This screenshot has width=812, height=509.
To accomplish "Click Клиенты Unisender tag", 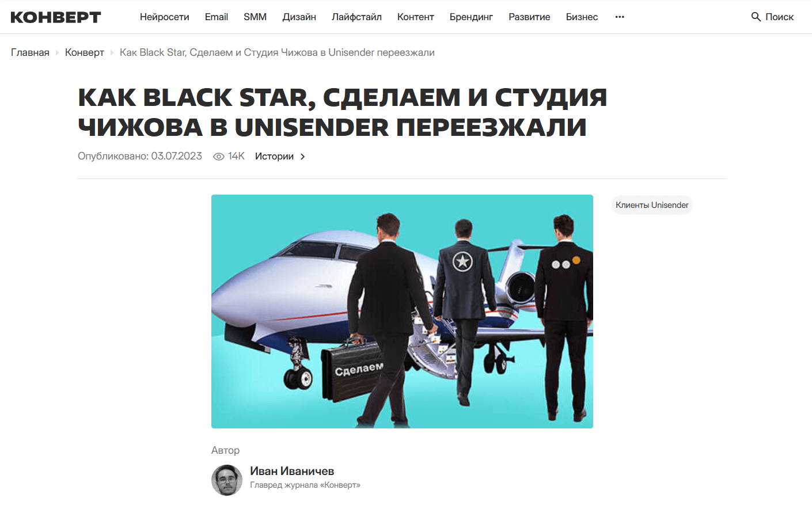I will 652,205.
